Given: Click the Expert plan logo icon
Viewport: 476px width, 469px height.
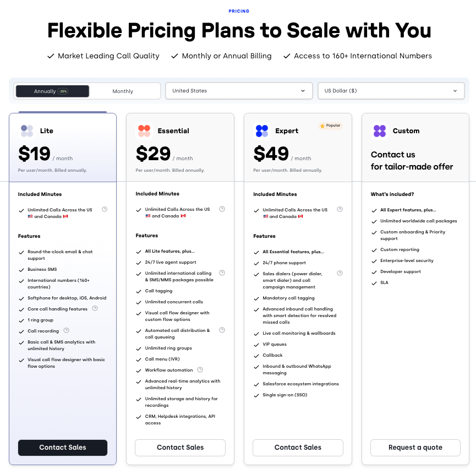Looking at the screenshot, I should [x=261, y=131].
